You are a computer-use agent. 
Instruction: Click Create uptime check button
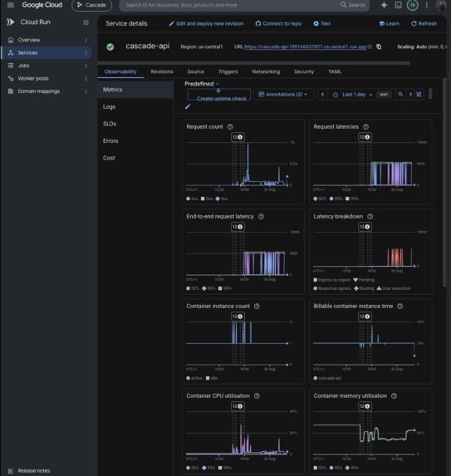(219, 95)
